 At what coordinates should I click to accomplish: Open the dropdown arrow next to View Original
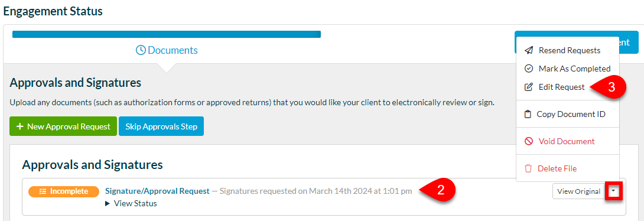[x=614, y=191]
